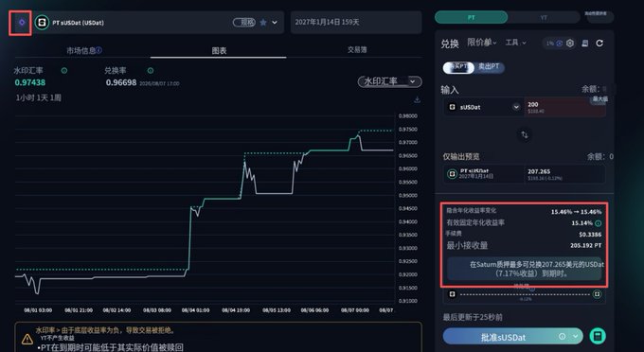The width and height of the screenshot is (644, 352).
Task: Open the 兑换 swap mode
Action: [x=450, y=44]
